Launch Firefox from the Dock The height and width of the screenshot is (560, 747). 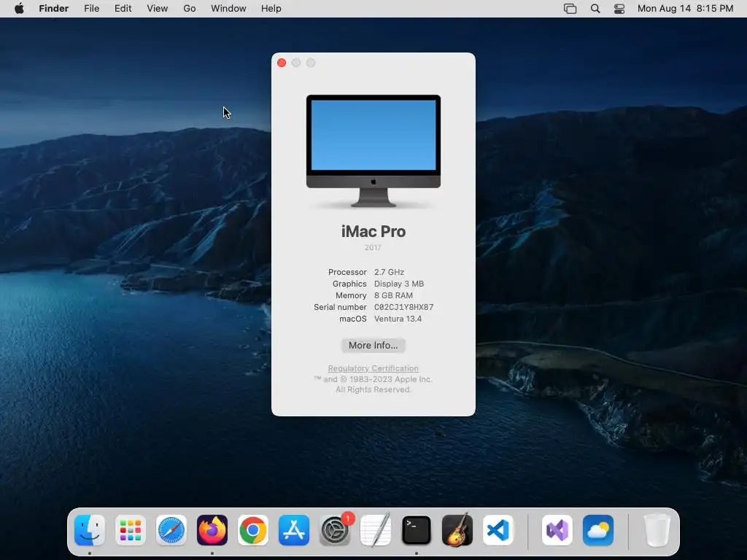212,530
